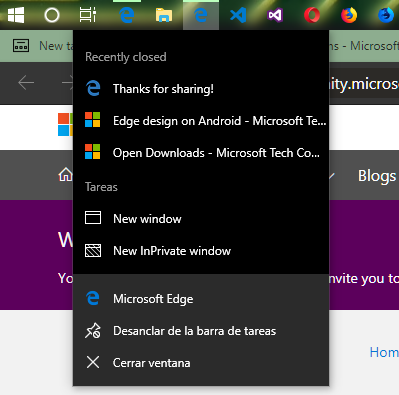Switch to the Microsoft tab on right
Image resolution: width=399 pixels, height=395 pixels.
(x=364, y=46)
